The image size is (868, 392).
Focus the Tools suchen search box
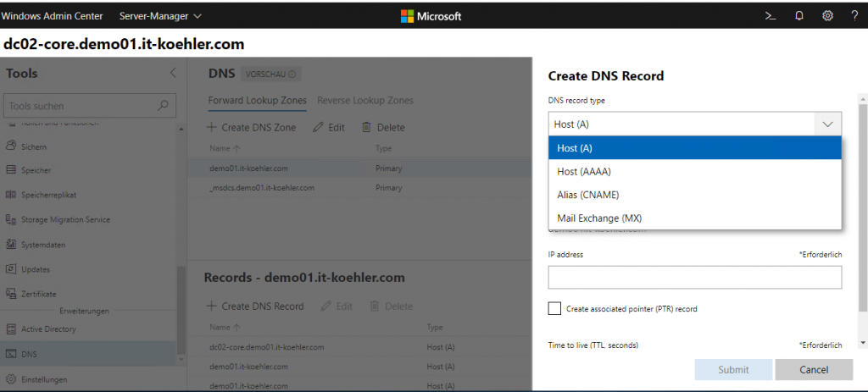pyautogui.click(x=90, y=106)
